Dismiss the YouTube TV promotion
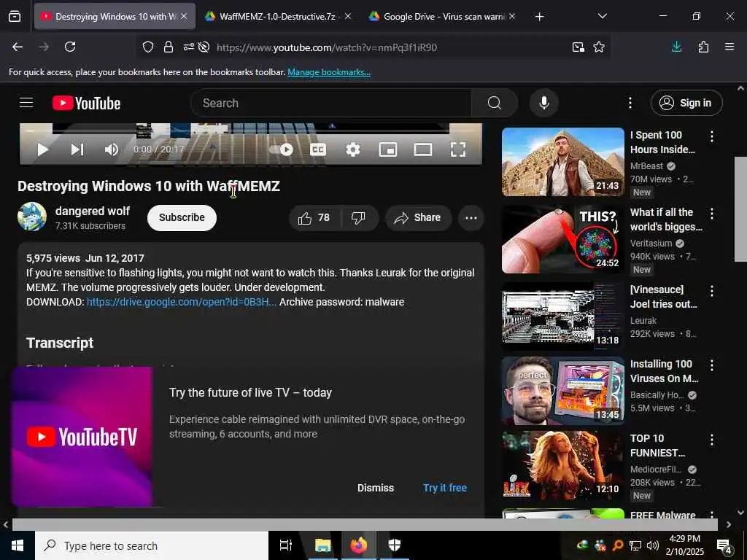The width and height of the screenshot is (747, 560). (x=376, y=488)
